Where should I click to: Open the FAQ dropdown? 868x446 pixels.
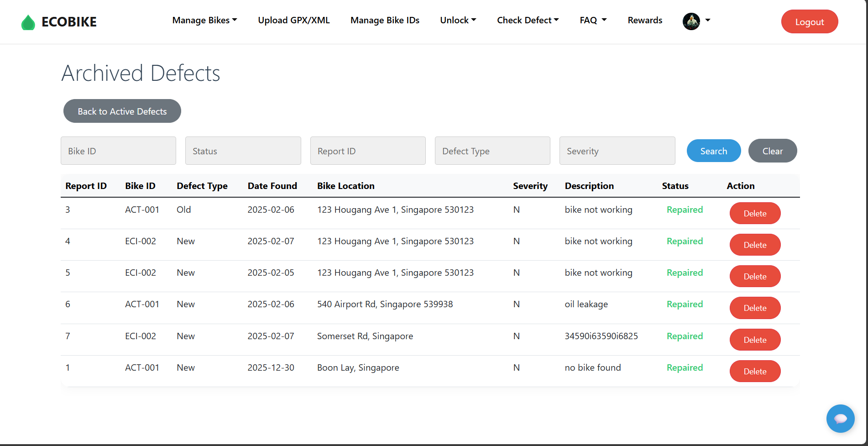[x=593, y=21]
